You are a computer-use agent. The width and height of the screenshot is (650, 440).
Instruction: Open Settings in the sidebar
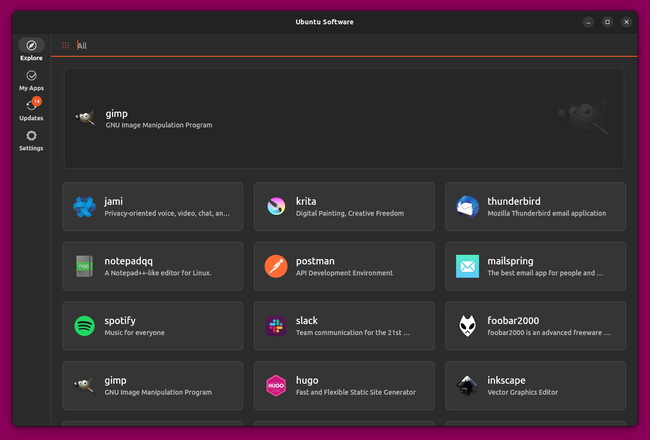click(x=31, y=141)
